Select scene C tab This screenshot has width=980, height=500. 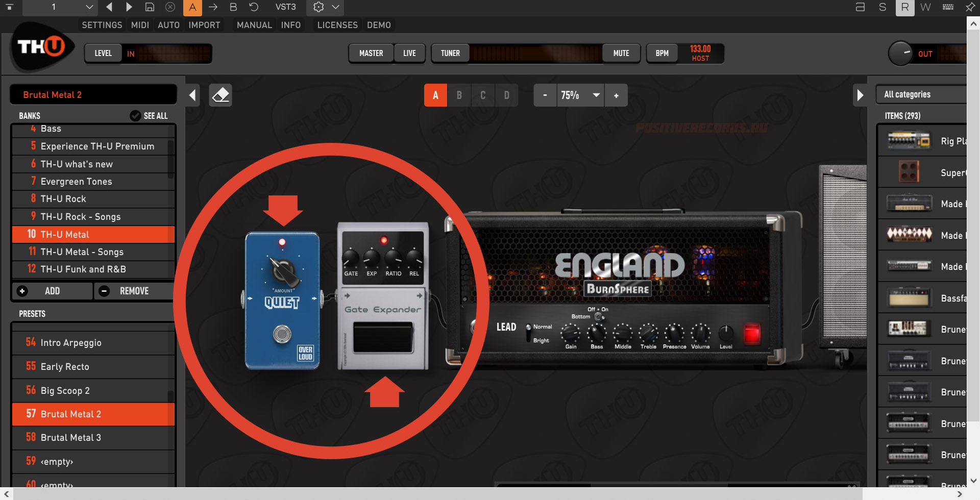point(483,95)
